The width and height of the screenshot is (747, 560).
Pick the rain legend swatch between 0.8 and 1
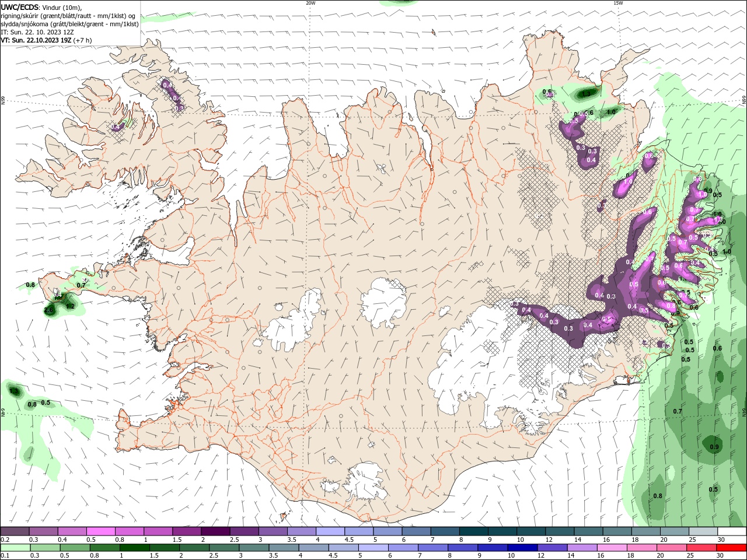coord(104,548)
